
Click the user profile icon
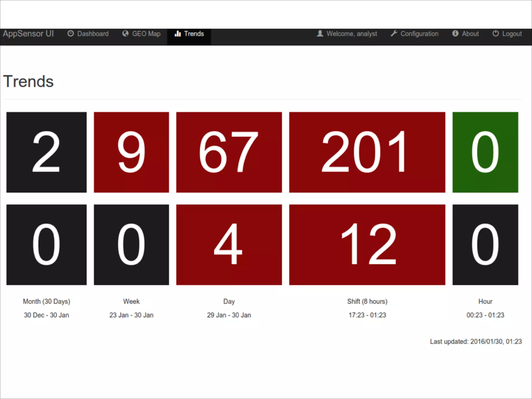coord(320,34)
